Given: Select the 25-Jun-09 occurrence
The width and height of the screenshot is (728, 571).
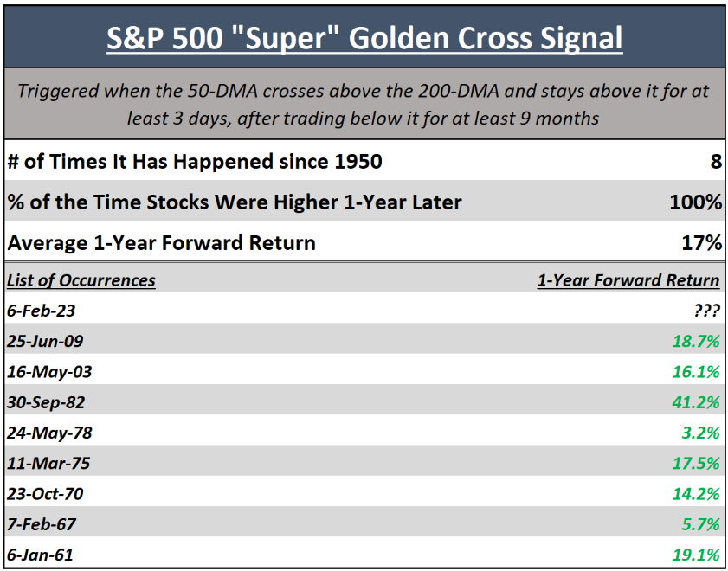Looking at the screenshot, I should 46,341.
